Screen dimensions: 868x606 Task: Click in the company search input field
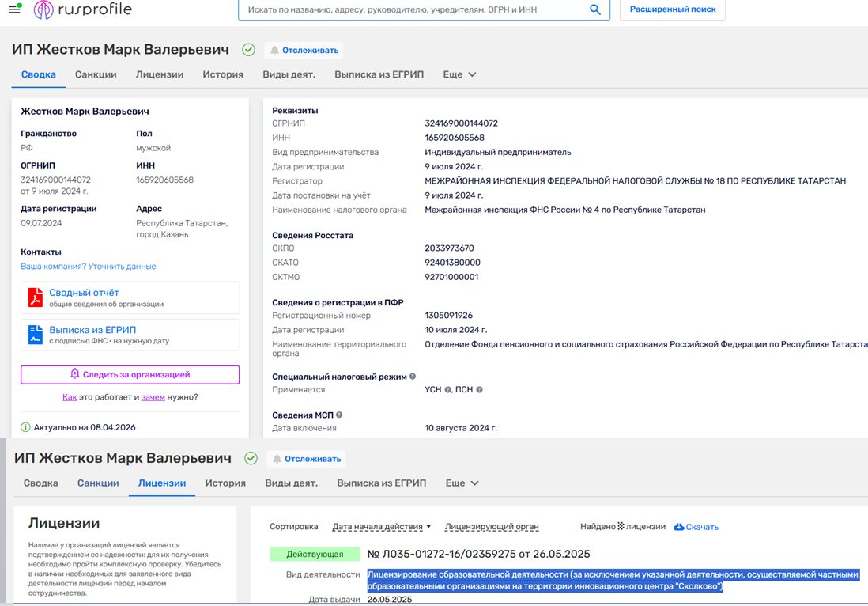[x=411, y=9]
